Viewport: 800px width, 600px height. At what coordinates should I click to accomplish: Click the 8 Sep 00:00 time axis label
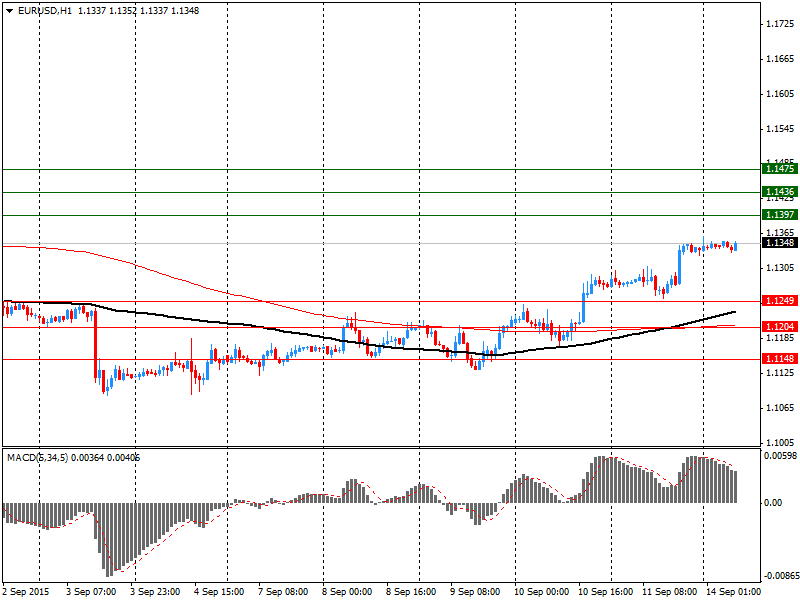coord(347,592)
